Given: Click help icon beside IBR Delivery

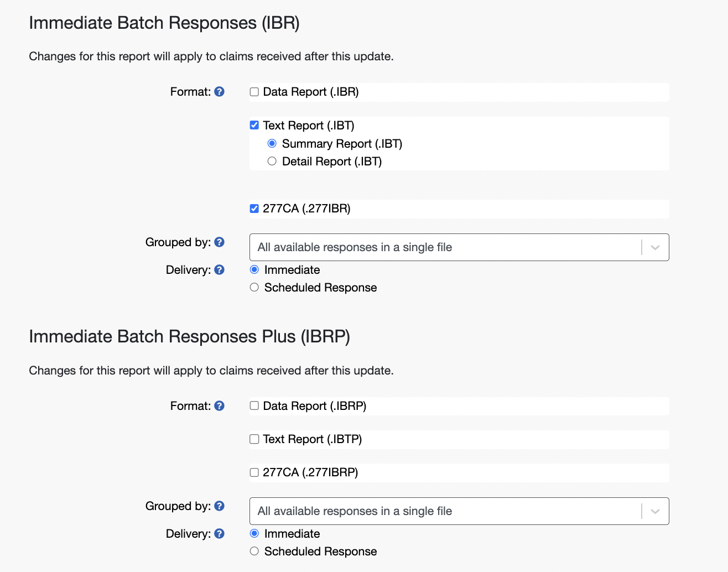Looking at the screenshot, I should point(219,270).
